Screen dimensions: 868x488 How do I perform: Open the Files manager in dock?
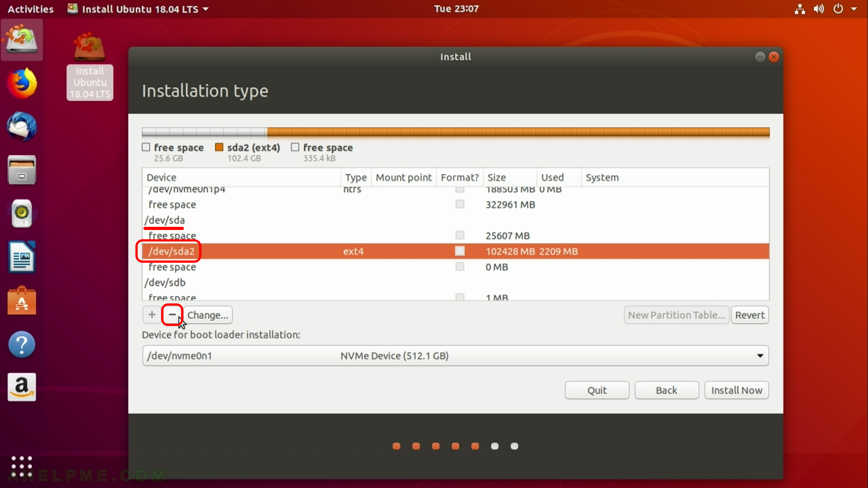[x=22, y=170]
